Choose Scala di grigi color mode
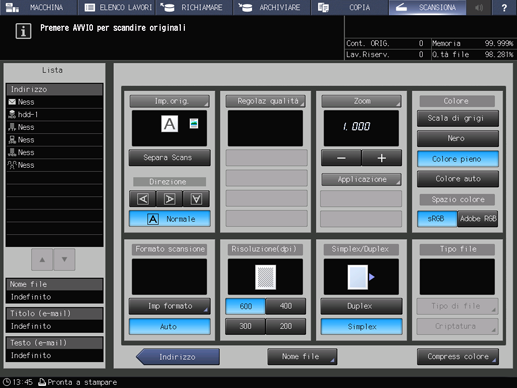 pyautogui.click(x=458, y=118)
